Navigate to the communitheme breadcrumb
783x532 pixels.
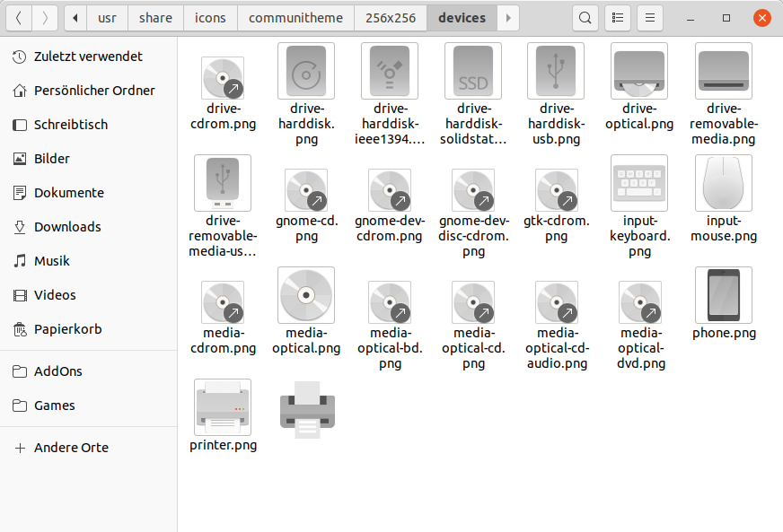click(x=296, y=17)
